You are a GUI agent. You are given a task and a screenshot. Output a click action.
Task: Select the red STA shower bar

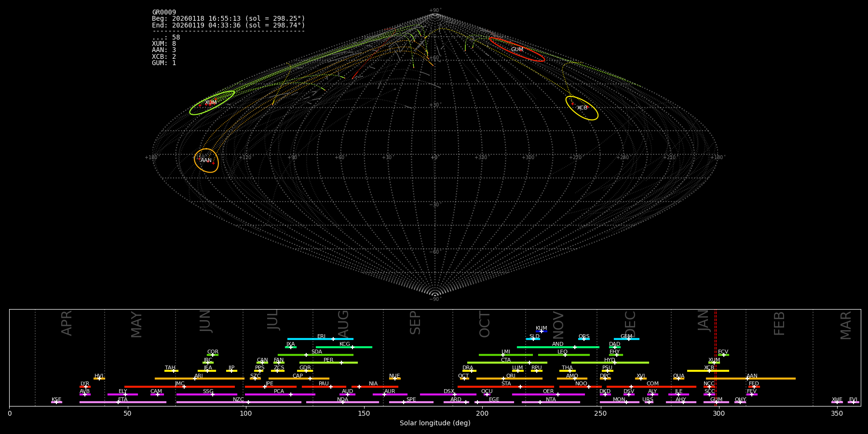pos(506,387)
